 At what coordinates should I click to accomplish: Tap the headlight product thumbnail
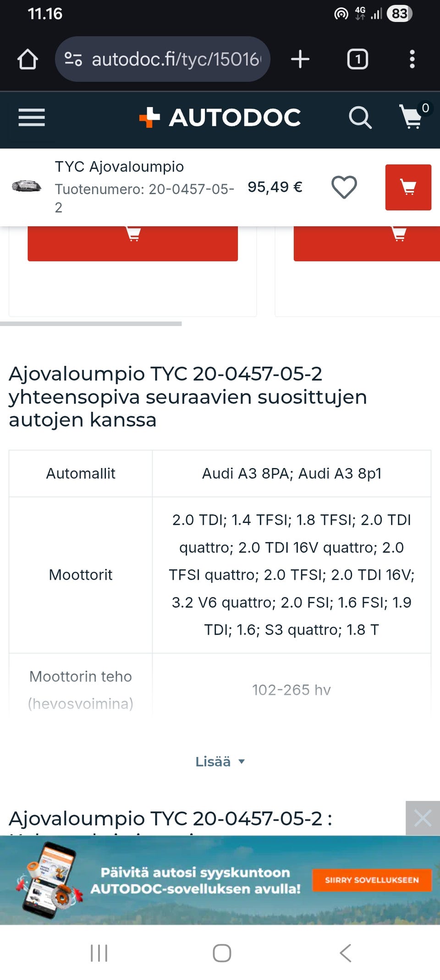tap(26, 187)
